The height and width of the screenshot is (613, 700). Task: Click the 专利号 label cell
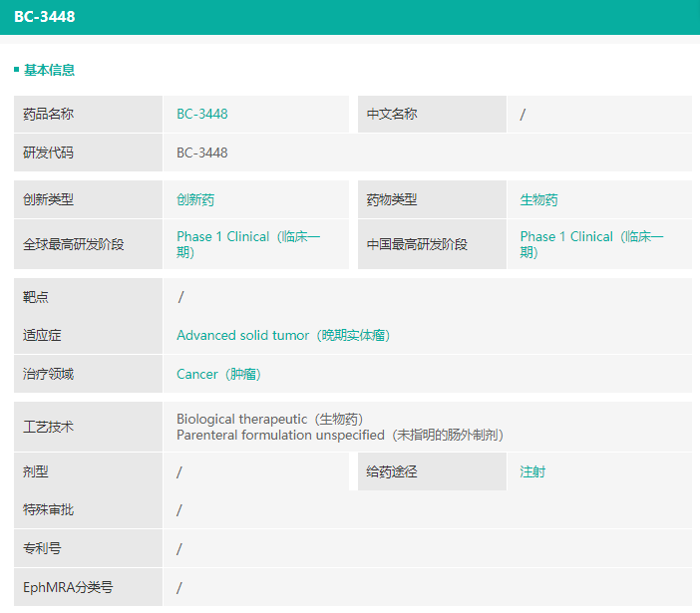tap(42, 548)
